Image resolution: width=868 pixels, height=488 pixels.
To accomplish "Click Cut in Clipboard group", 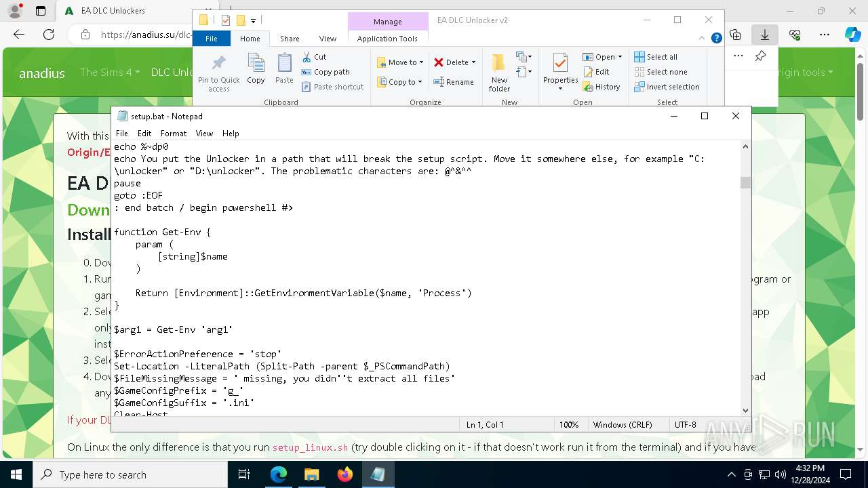I will [x=315, y=57].
